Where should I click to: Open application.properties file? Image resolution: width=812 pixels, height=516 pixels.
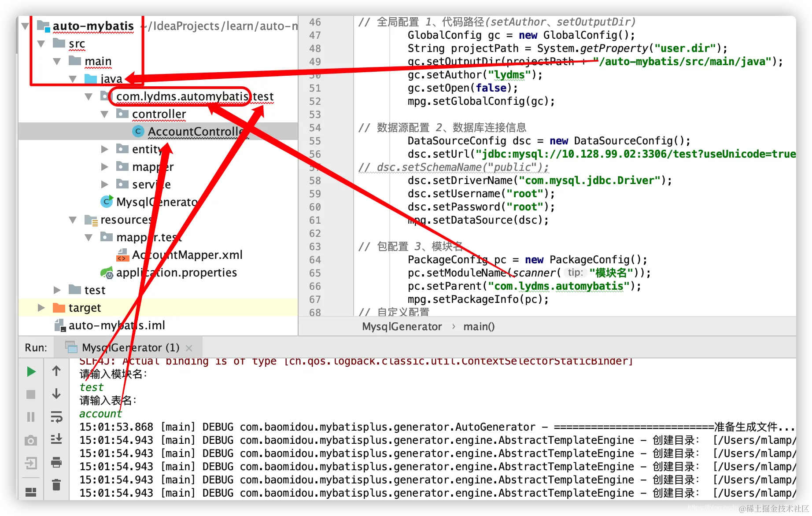click(x=177, y=273)
